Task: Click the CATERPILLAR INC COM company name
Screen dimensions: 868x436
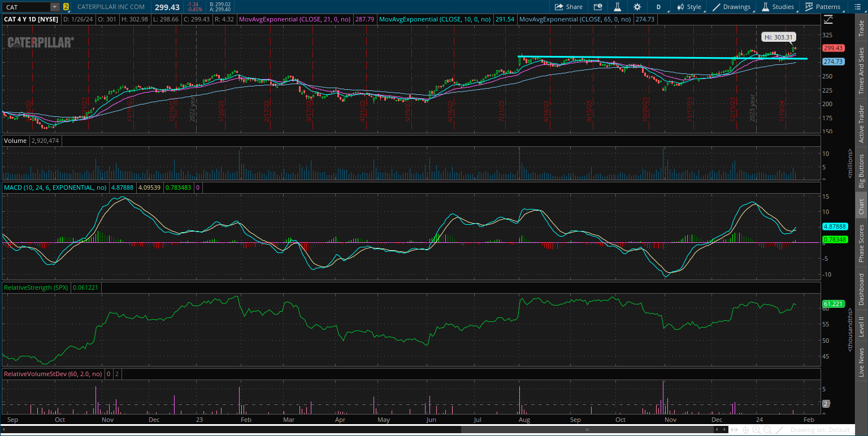Action: coord(111,7)
